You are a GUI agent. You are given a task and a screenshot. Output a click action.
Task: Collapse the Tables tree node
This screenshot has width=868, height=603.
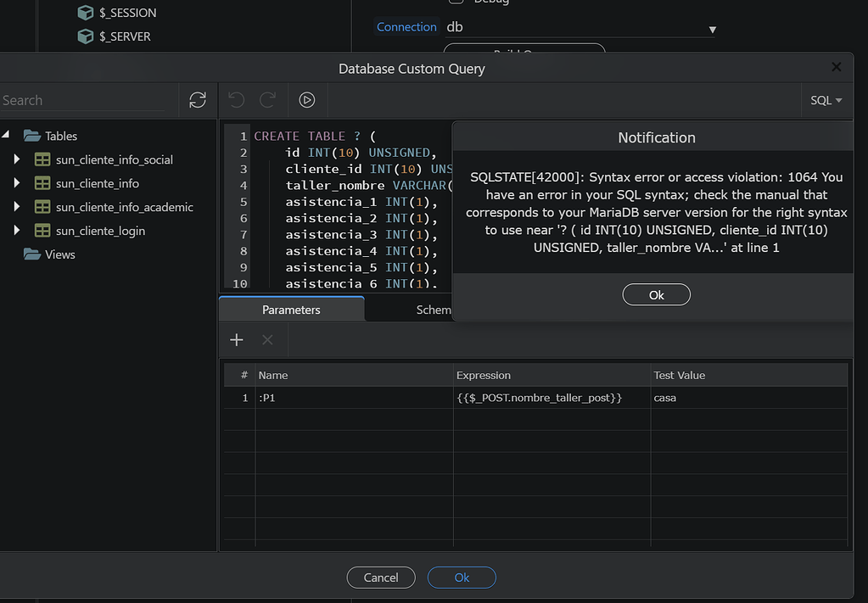(x=5, y=135)
